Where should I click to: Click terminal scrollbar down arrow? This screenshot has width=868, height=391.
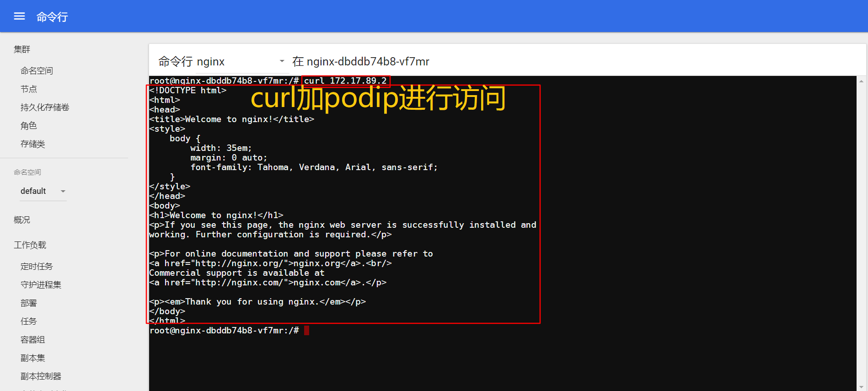click(862, 387)
